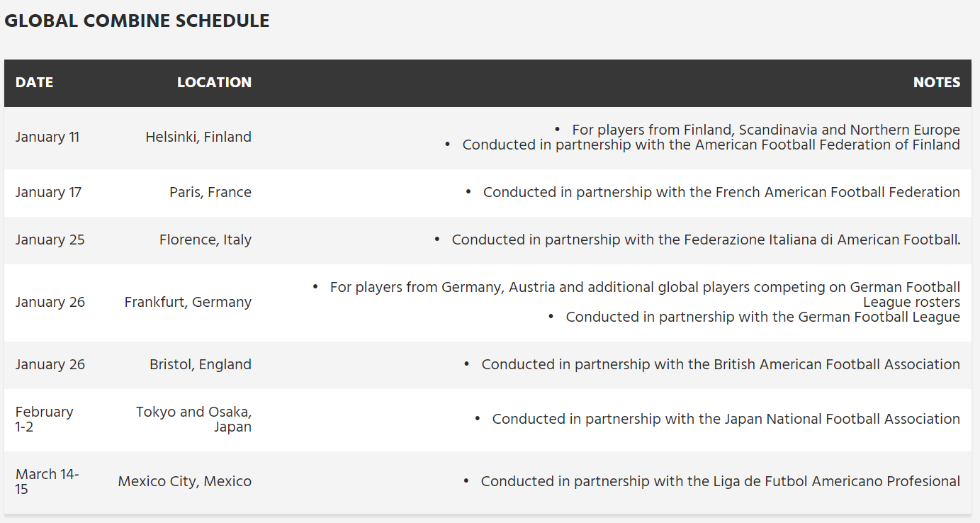Click the February 1-2 date cell
This screenshot has width=980, height=523.
[45, 419]
